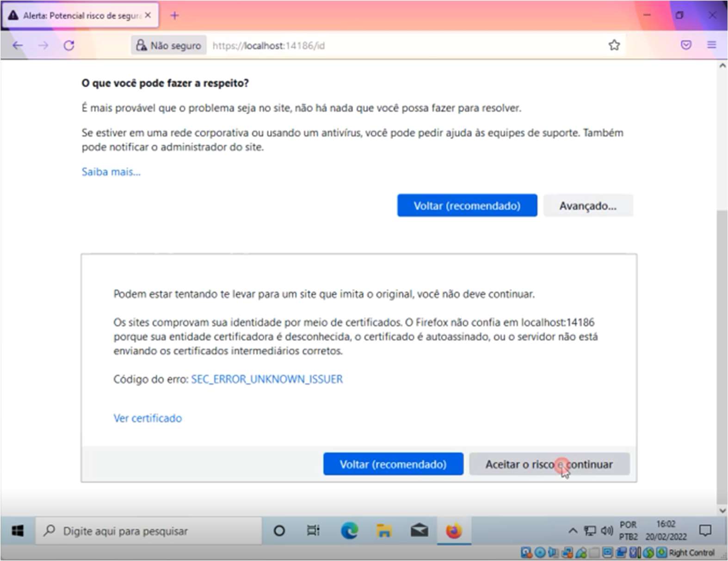Screen dimensions: 728x561
Task: Select the 'Alerta: Potencial risco de segurança' tab
Action: 80,15
